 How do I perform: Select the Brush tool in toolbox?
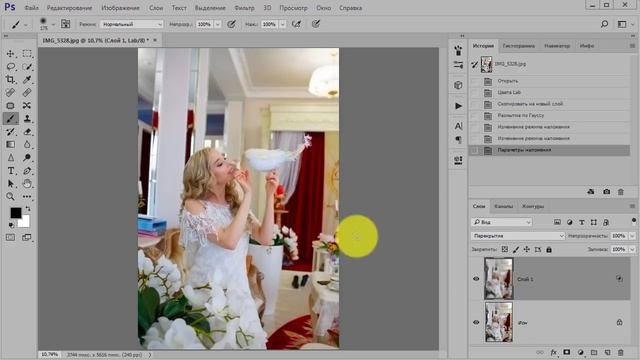click(11, 119)
